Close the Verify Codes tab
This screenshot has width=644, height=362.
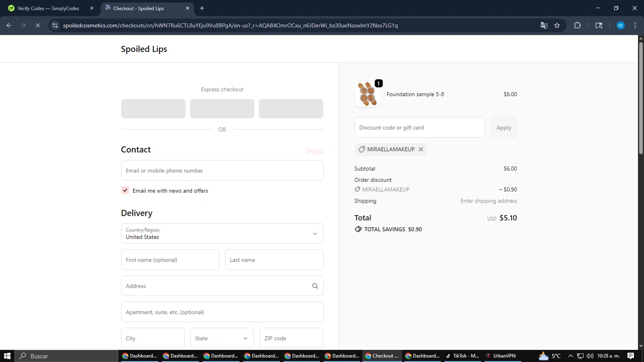click(91, 8)
